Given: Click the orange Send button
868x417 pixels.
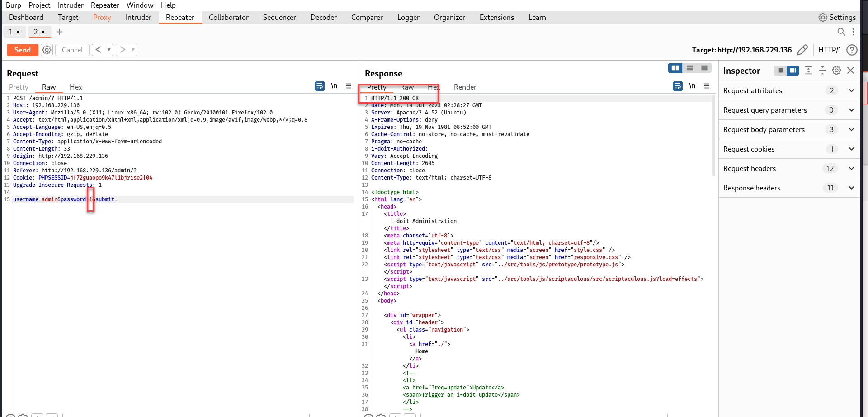Looking at the screenshot, I should tap(23, 50).
